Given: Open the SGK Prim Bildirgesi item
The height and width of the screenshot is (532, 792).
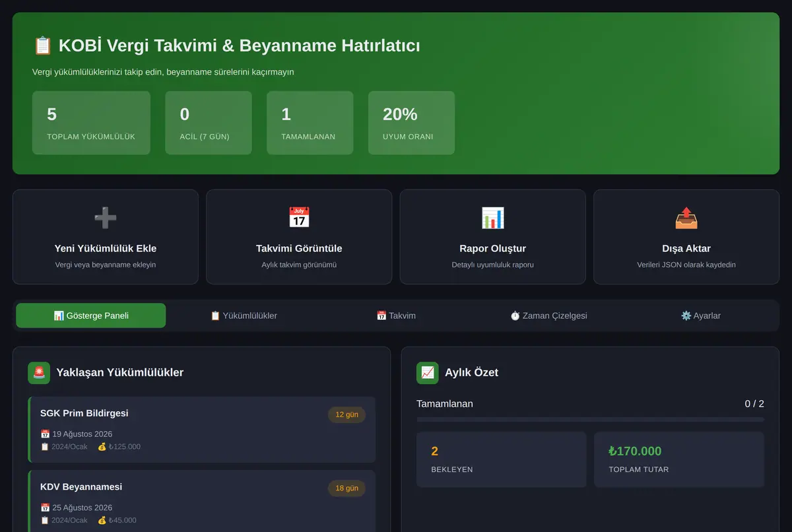Looking at the screenshot, I should pyautogui.click(x=202, y=430).
